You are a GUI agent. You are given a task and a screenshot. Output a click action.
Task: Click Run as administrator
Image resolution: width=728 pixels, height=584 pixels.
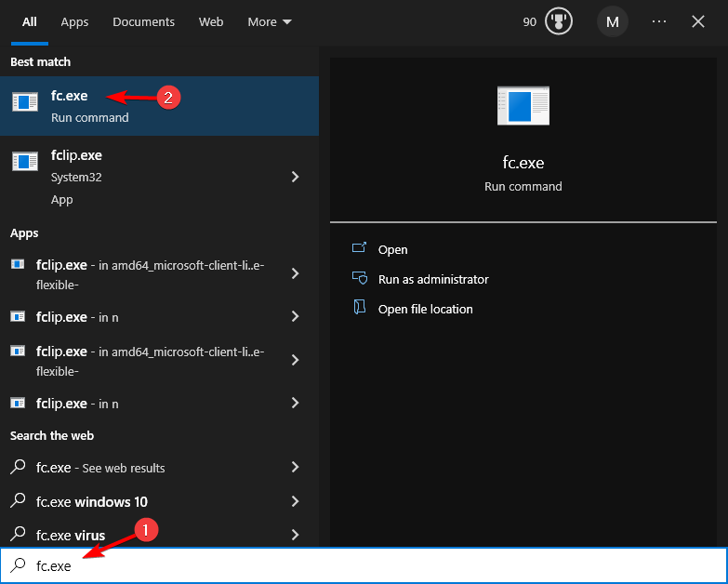[433, 280]
